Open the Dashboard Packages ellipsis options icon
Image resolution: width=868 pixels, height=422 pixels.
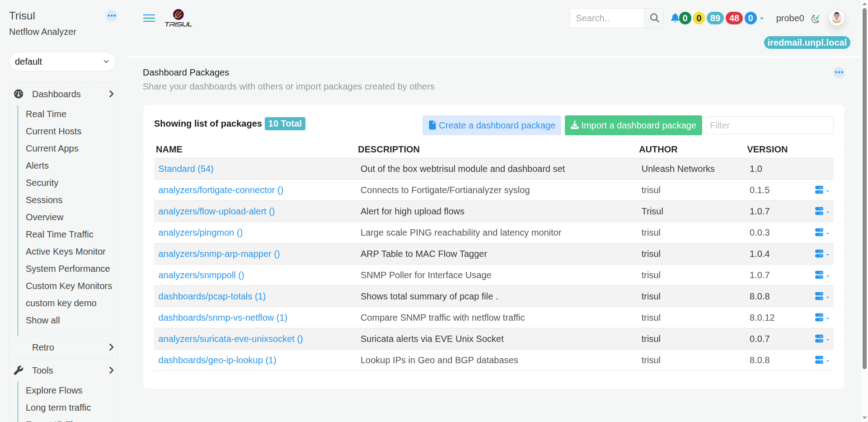[x=839, y=72]
